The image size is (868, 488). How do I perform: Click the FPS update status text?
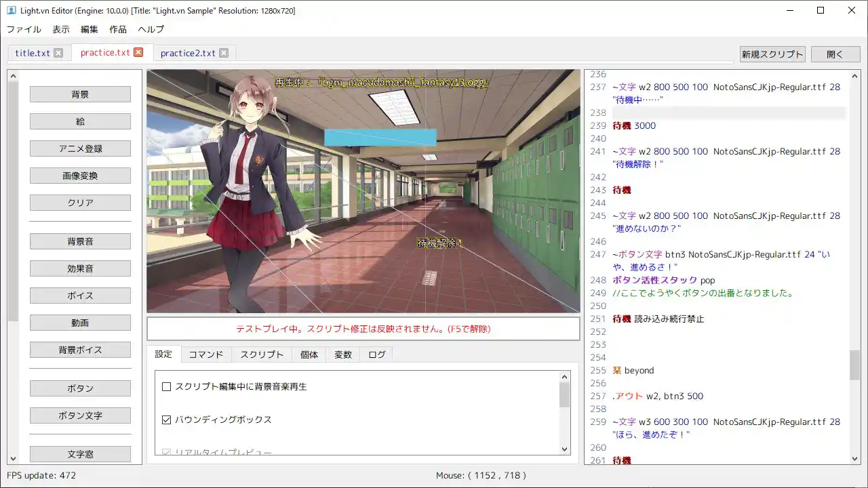click(x=41, y=475)
